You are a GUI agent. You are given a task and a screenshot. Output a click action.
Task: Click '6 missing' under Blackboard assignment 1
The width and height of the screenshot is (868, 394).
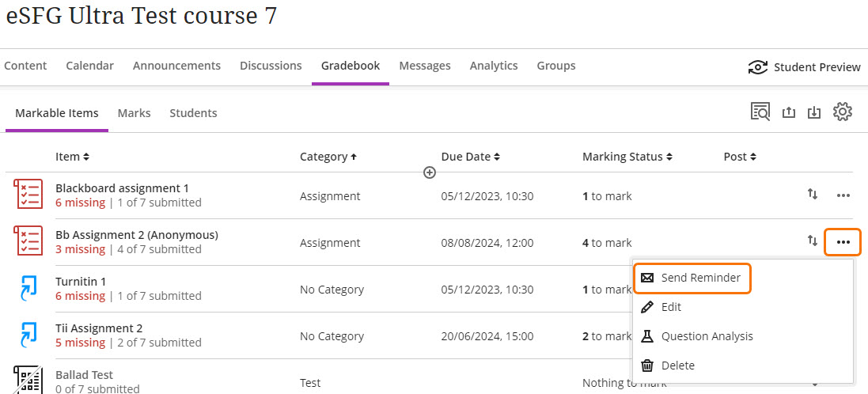(x=80, y=203)
